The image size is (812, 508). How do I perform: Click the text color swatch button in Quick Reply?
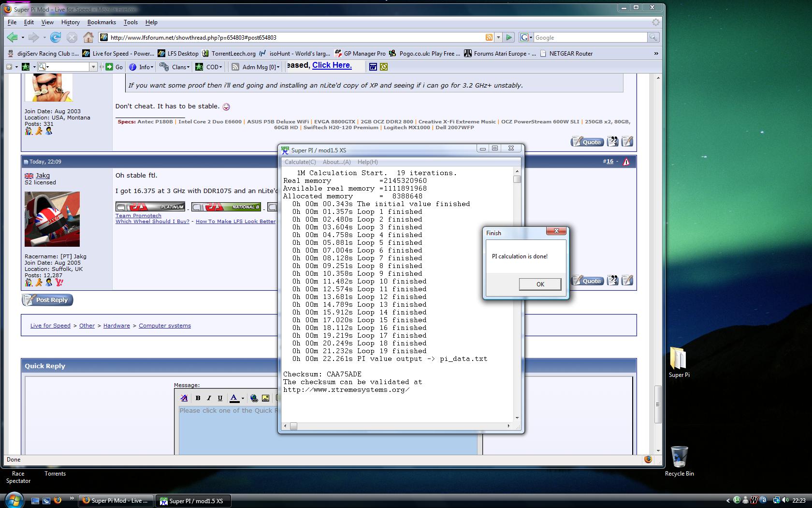pyautogui.click(x=234, y=398)
